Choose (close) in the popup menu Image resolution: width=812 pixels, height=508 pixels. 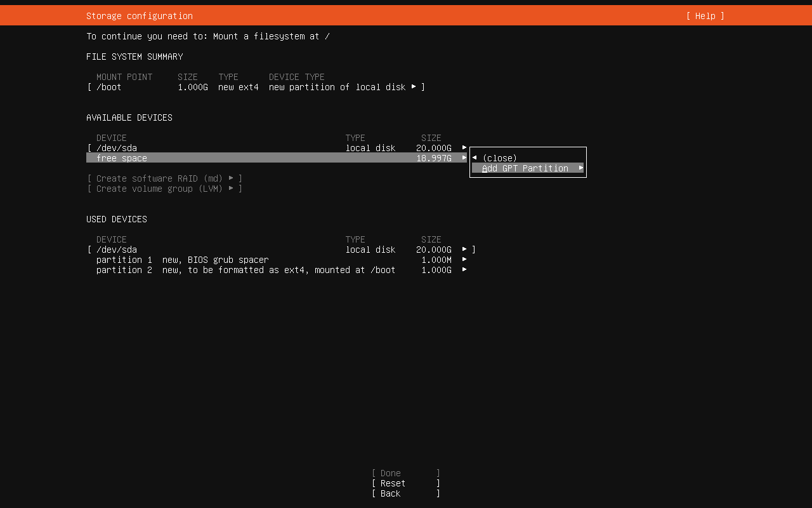pos(500,158)
